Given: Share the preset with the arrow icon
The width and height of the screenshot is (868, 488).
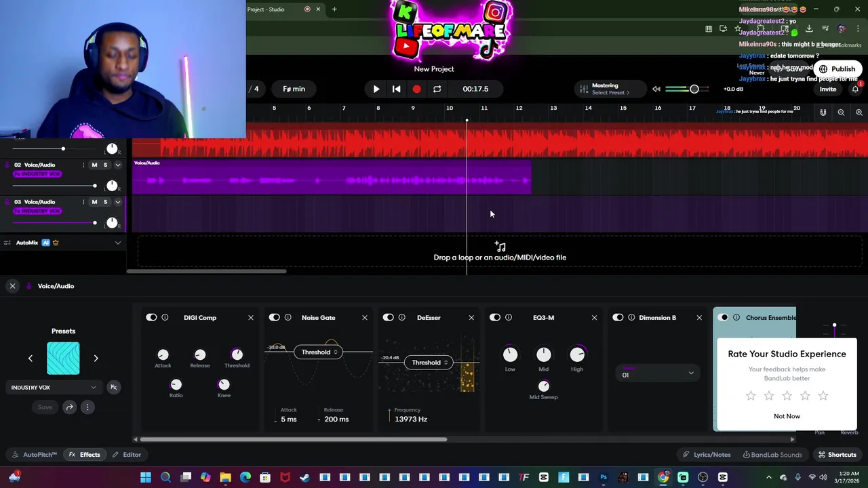Looking at the screenshot, I should click(x=69, y=407).
